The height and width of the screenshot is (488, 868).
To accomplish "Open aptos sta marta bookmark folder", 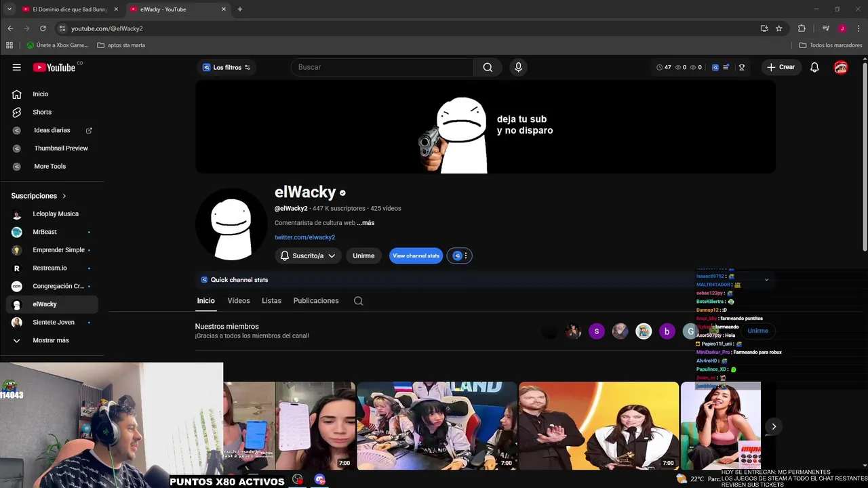I will (121, 45).
